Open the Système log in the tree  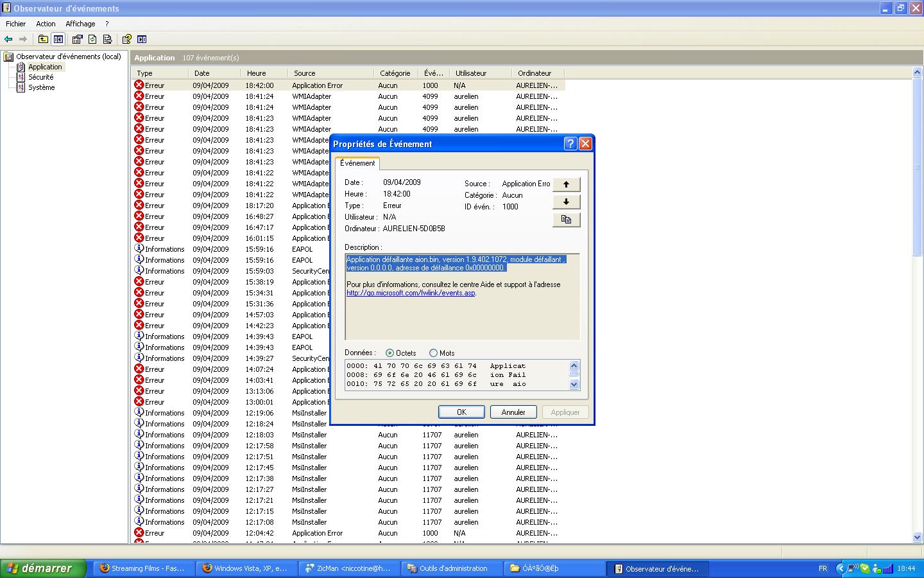(41, 87)
